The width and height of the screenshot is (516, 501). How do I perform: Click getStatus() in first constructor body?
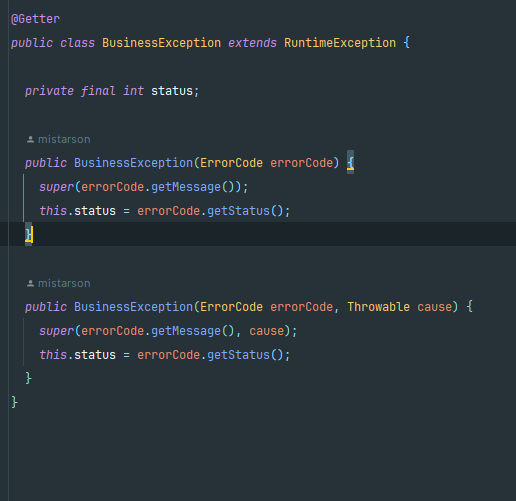point(245,211)
